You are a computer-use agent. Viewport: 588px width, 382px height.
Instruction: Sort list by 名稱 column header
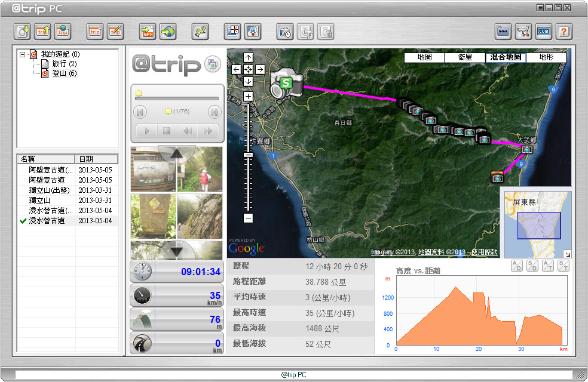click(46, 159)
